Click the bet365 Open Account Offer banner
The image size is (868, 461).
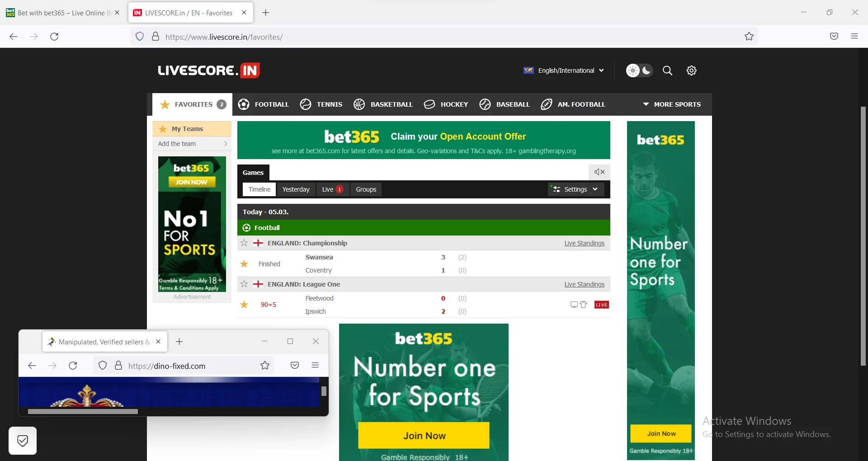click(424, 140)
